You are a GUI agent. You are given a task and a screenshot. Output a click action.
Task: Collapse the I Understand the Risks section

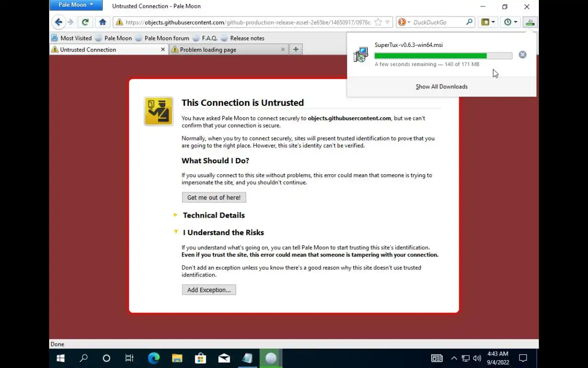point(223,233)
